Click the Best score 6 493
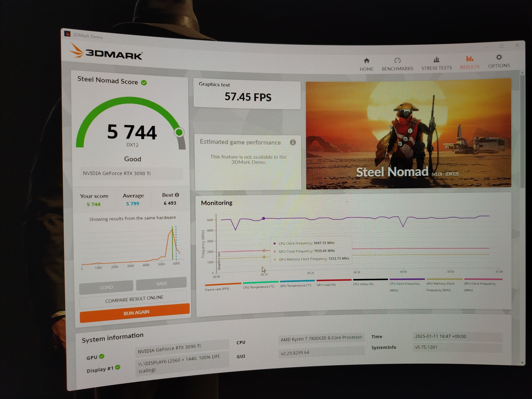Image resolution: width=532 pixels, height=399 pixels. [x=170, y=203]
